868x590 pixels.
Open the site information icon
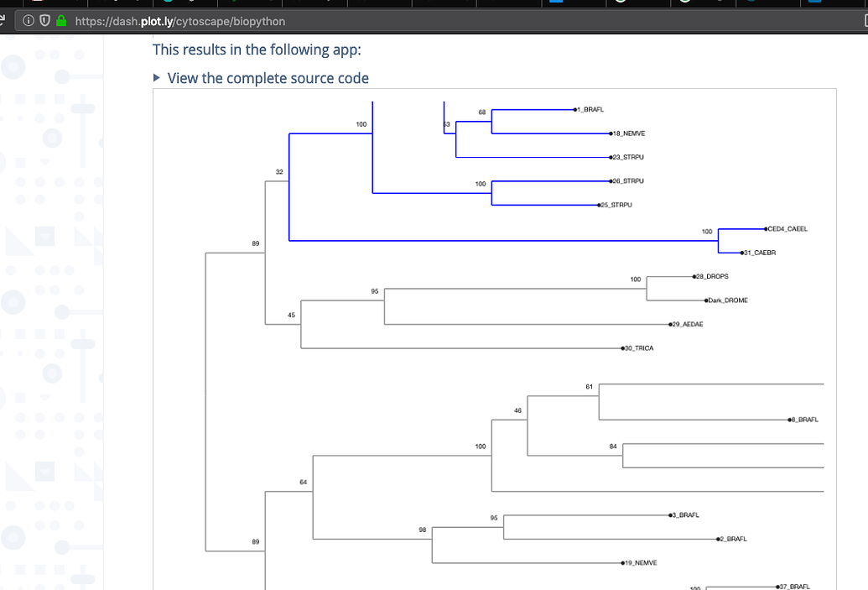(x=28, y=20)
